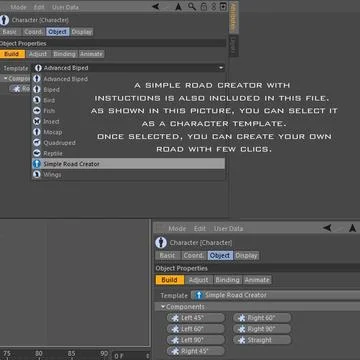Switch to the Binding tab in lower panel
This screenshot has width=360, height=360.
(227, 280)
